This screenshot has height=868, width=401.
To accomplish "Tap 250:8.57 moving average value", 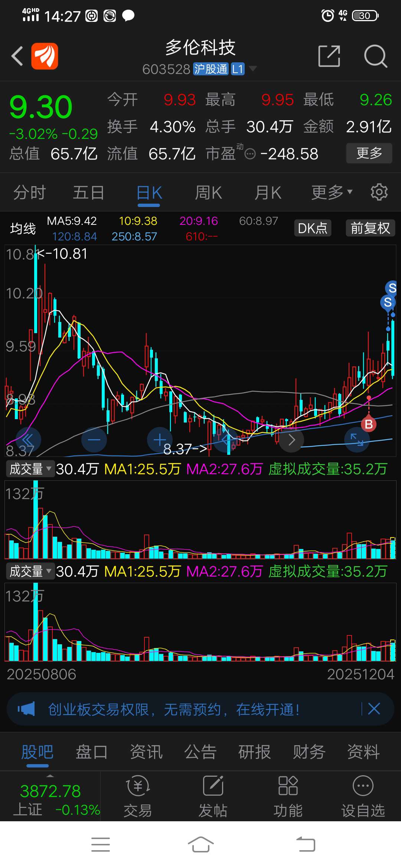I will pos(134,236).
